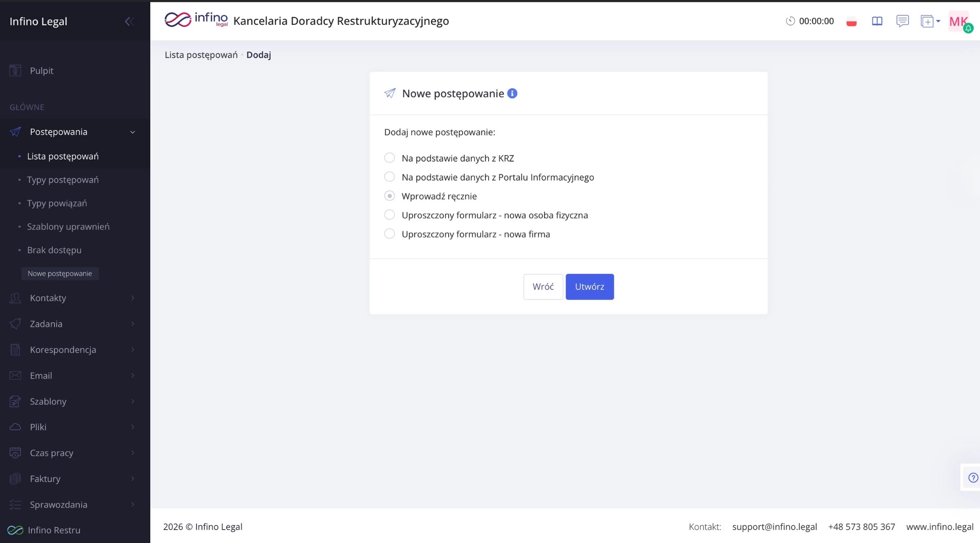Go to Pulpit in sidebar
Viewport: 980px width, 543px height.
click(x=41, y=70)
